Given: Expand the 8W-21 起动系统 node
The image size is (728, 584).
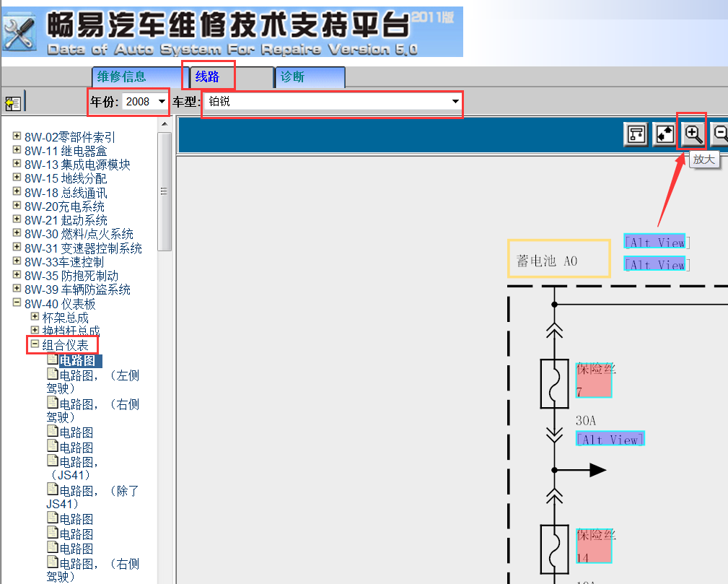Looking at the screenshot, I should pyautogui.click(x=17, y=219).
